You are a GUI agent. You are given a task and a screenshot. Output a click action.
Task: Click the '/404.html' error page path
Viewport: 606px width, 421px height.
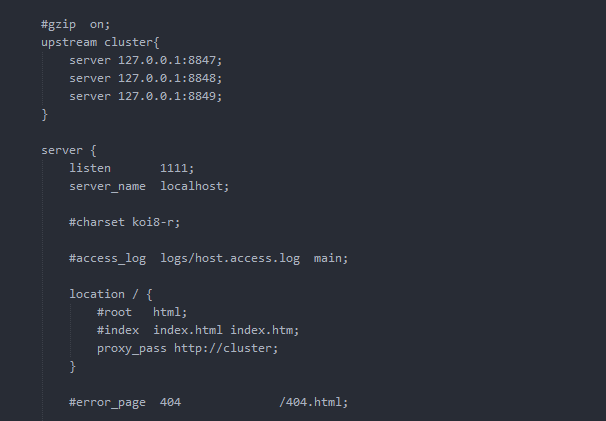click(x=314, y=402)
